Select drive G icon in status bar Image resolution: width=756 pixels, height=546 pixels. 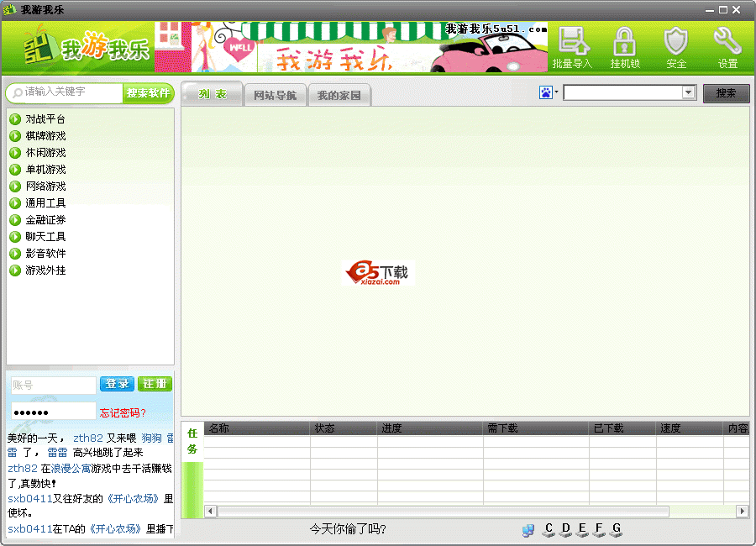point(616,533)
